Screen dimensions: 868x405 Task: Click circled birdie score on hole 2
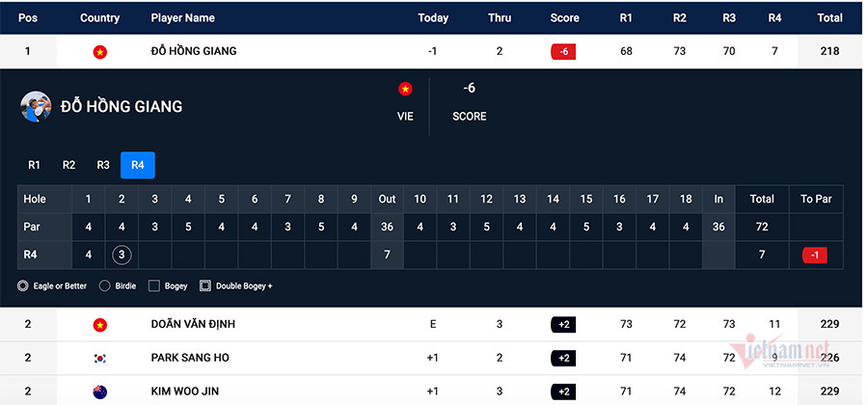[x=122, y=255]
